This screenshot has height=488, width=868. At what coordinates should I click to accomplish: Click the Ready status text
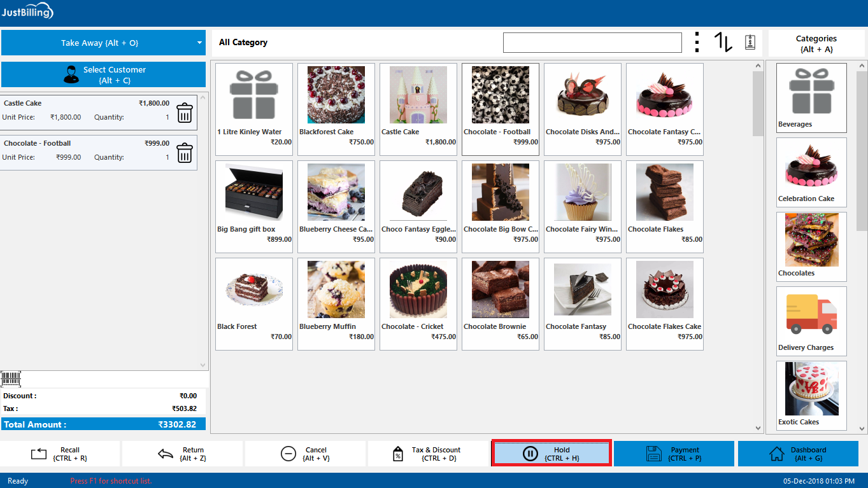[18, 481]
